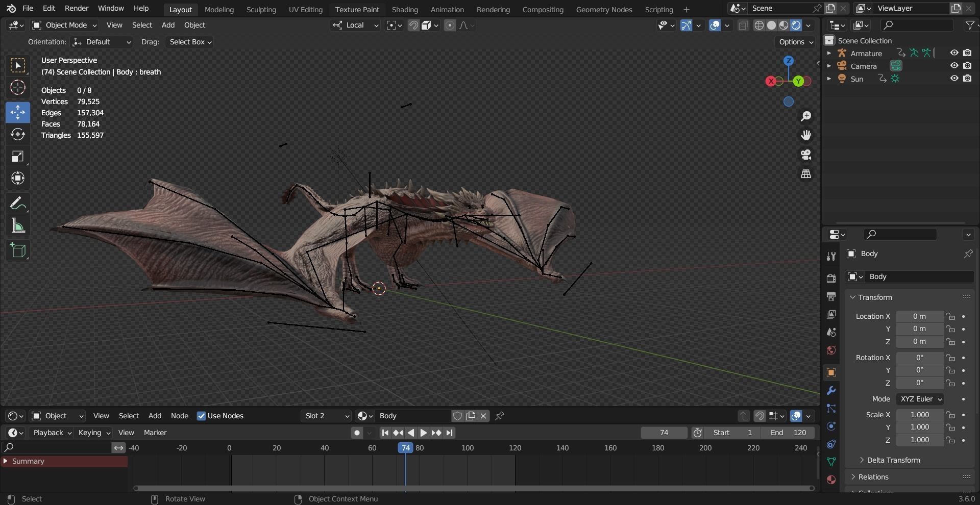Open the Object Data properties tab
Screen dimensions: 980x505
click(x=831, y=462)
